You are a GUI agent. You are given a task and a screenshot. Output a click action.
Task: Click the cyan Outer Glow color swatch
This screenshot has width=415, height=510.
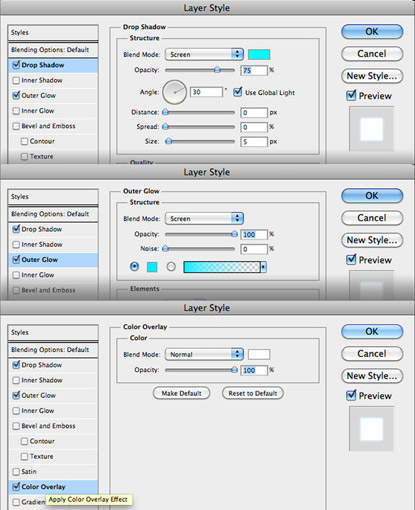pyautogui.click(x=152, y=267)
